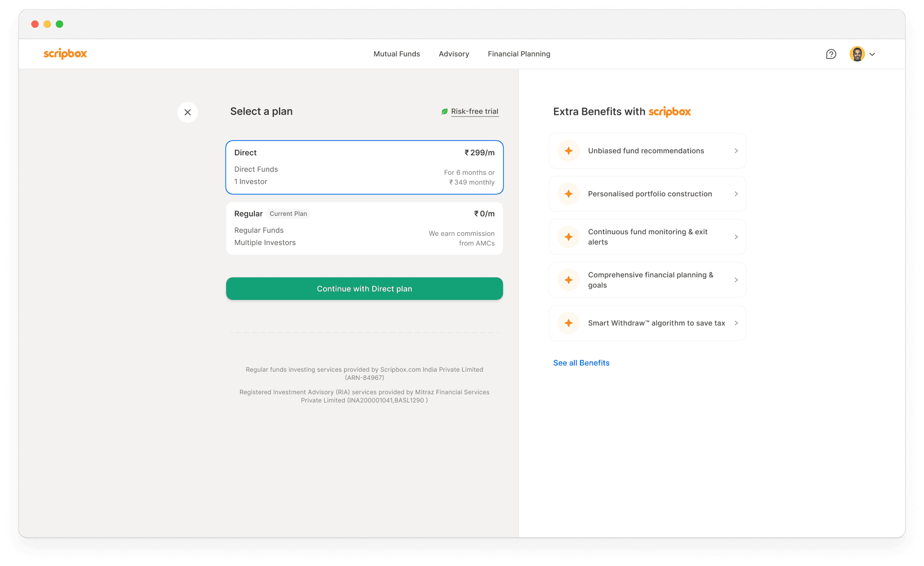Screen dimensions: 924x566
Task: Click star icon for Comprehensive financial planning
Action: tap(569, 280)
